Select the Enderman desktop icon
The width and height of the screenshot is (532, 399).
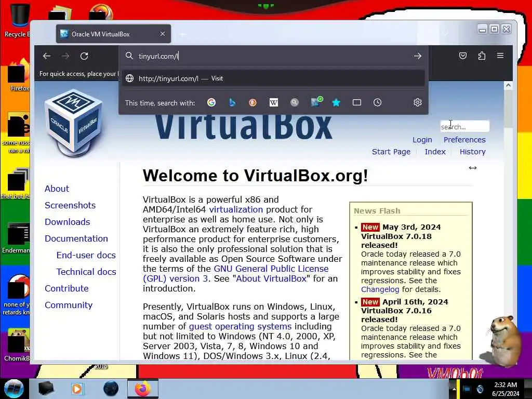16,237
